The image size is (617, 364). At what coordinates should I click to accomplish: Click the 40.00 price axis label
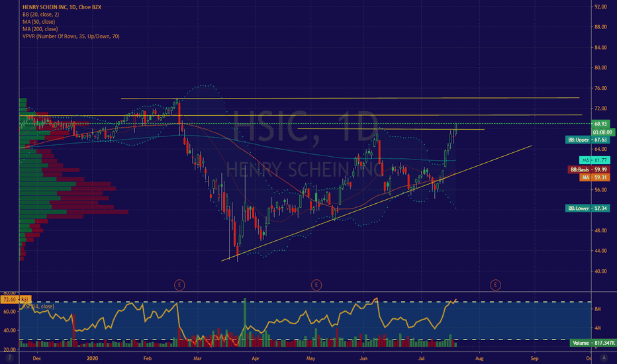click(600, 271)
